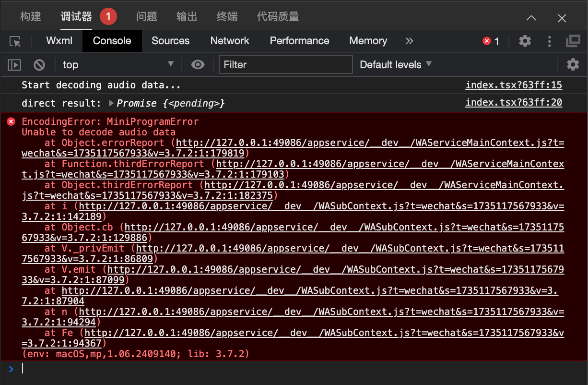Open the 代码质量 tab
This screenshot has height=385, width=588.
(278, 17)
